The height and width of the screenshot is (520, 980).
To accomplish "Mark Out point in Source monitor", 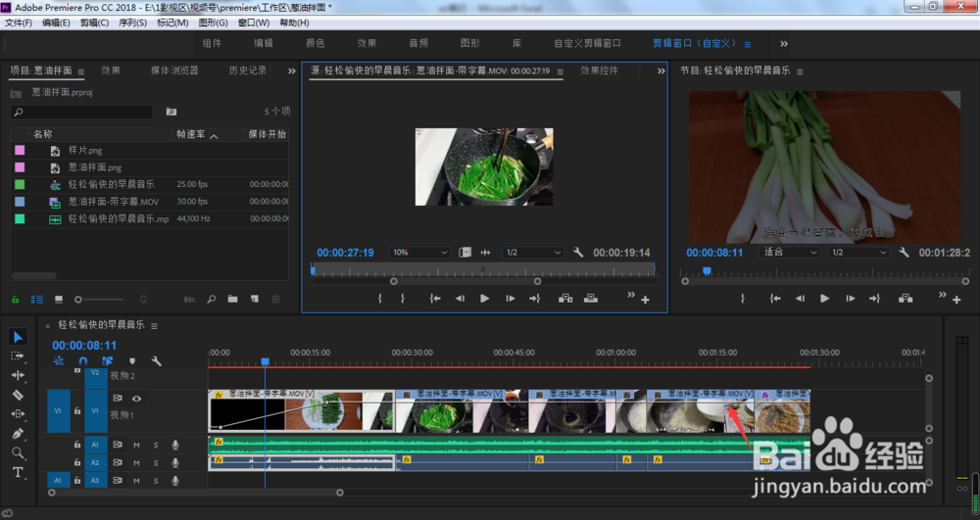I will pyautogui.click(x=403, y=299).
